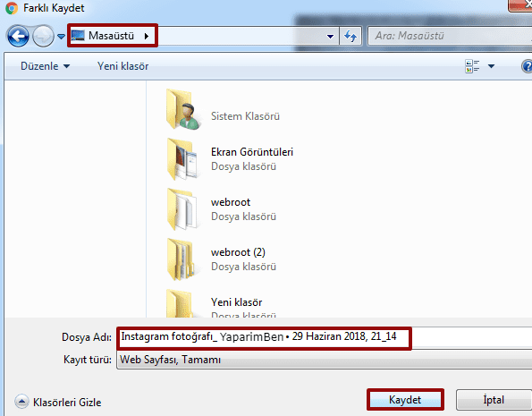Expand the Masaüstü breadcrumb arrow
The width and height of the screenshot is (532, 416).
[x=147, y=36]
